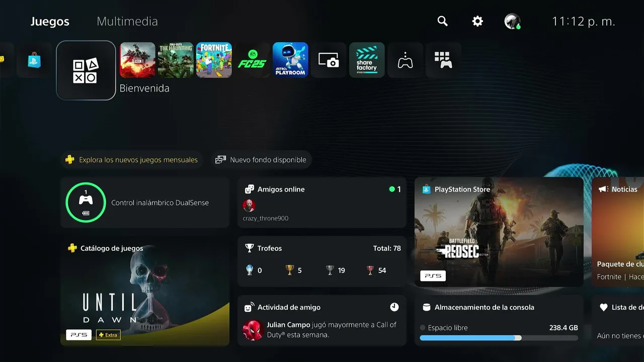
Task: Open the search magnifier icon
Action: coord(442,21)
